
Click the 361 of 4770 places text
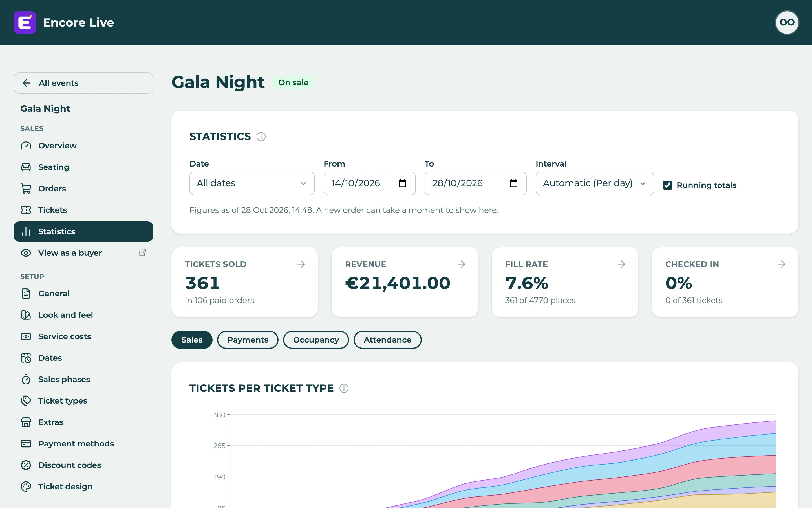tap(540, 300)
